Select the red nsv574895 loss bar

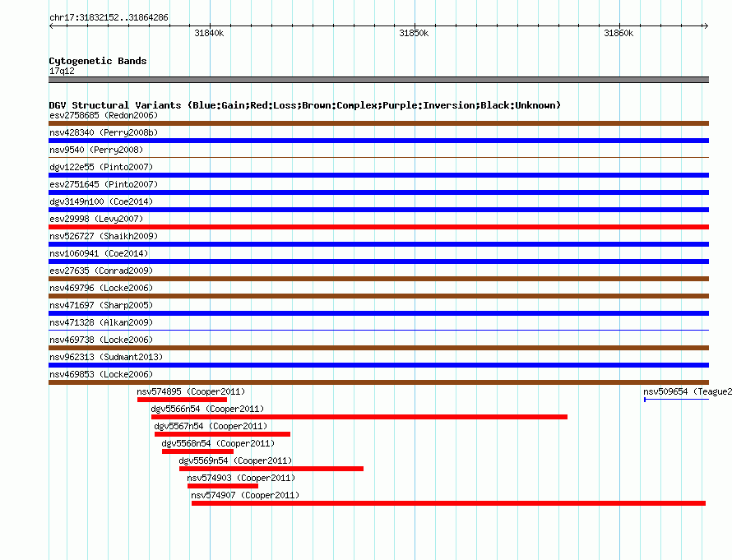point(182,400)
